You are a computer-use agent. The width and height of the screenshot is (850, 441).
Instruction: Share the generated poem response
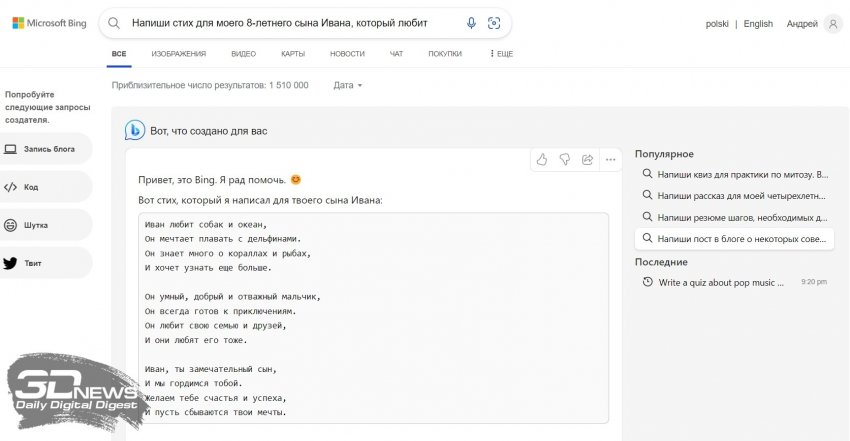pyautogui.click(x=587, y=159)
